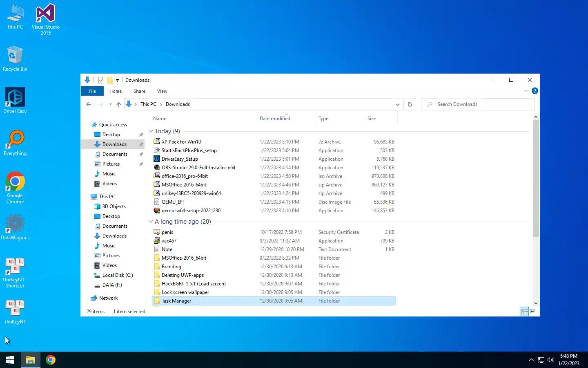The image size is (588, 368).
Task: Show hidden tray icons chevron
Action: 531,360
